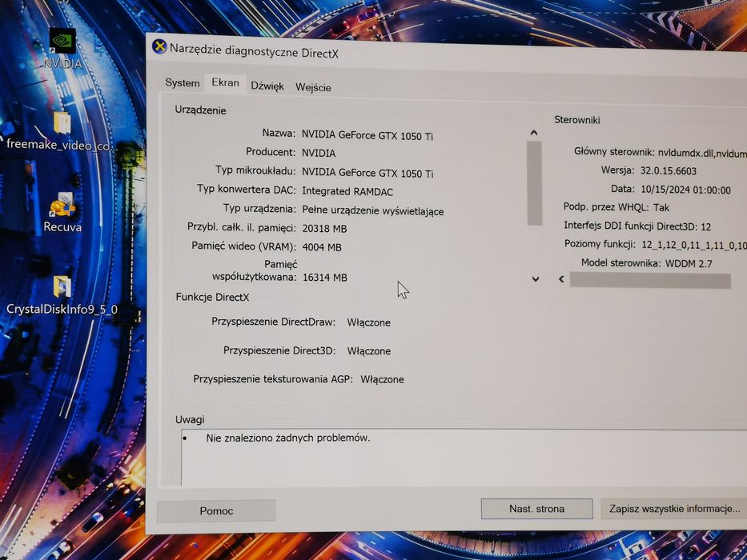Click Zapisz wszystkie informacje button
The height and width of the screenshot is (560, 747).
coord(673,509)
